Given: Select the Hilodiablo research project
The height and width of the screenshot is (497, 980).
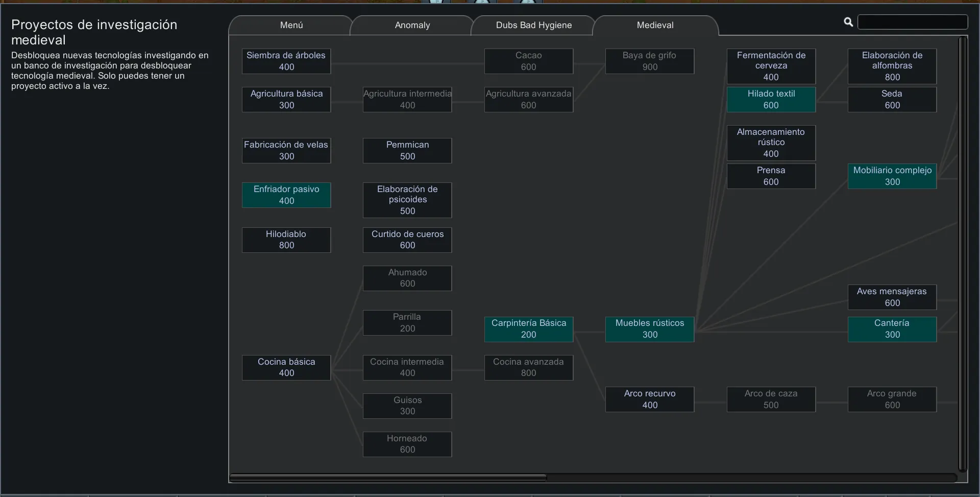Looking at the screenshot, I should coord(286,240).
